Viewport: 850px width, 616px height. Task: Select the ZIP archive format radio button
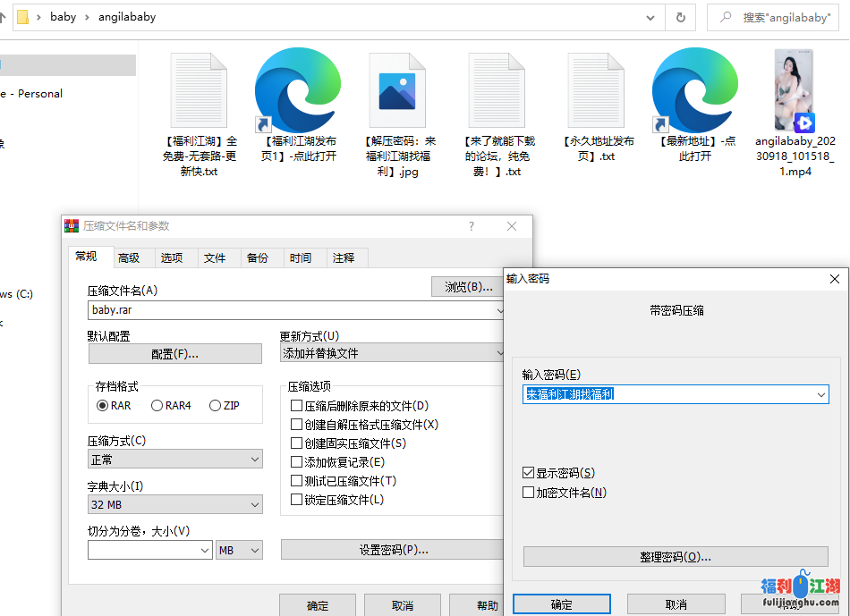[215, 405]
